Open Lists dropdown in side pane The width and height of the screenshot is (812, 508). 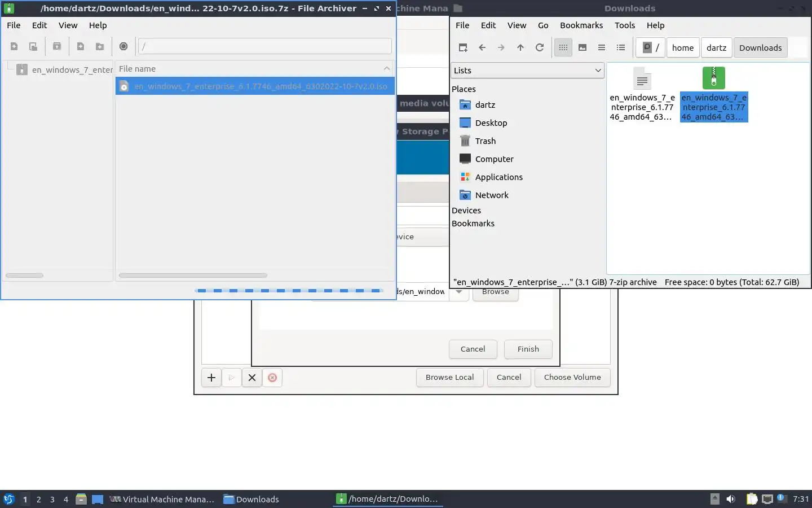527,71
